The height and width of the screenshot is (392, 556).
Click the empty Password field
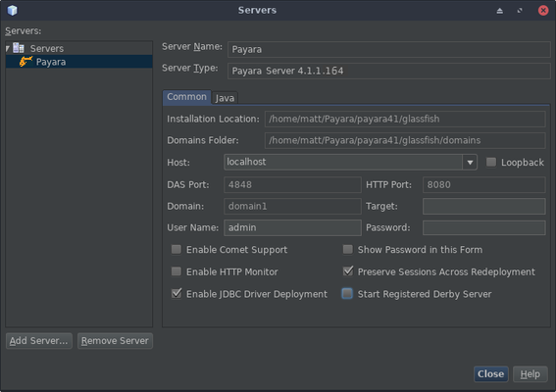point(484,227)
